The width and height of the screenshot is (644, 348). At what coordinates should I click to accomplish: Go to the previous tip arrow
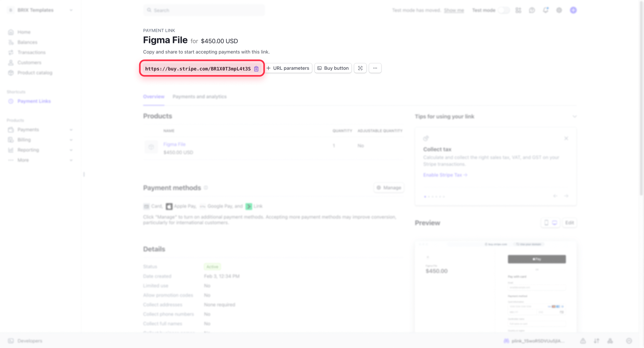[555, 196]
